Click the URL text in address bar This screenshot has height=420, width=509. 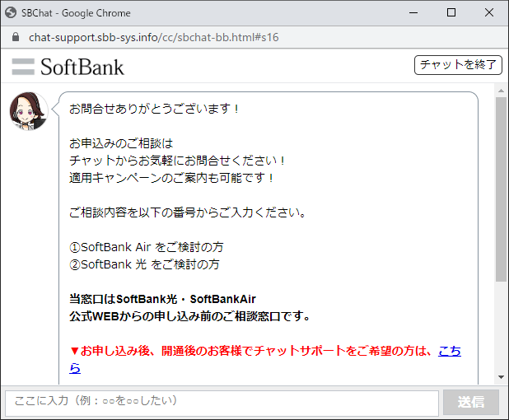click(x=153, y=37)
